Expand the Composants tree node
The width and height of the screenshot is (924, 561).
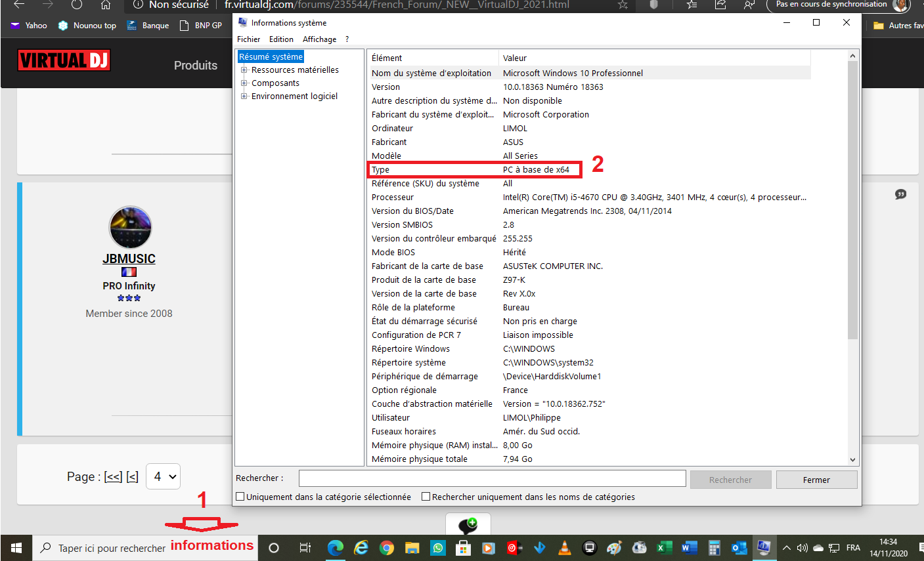point(244,83)
